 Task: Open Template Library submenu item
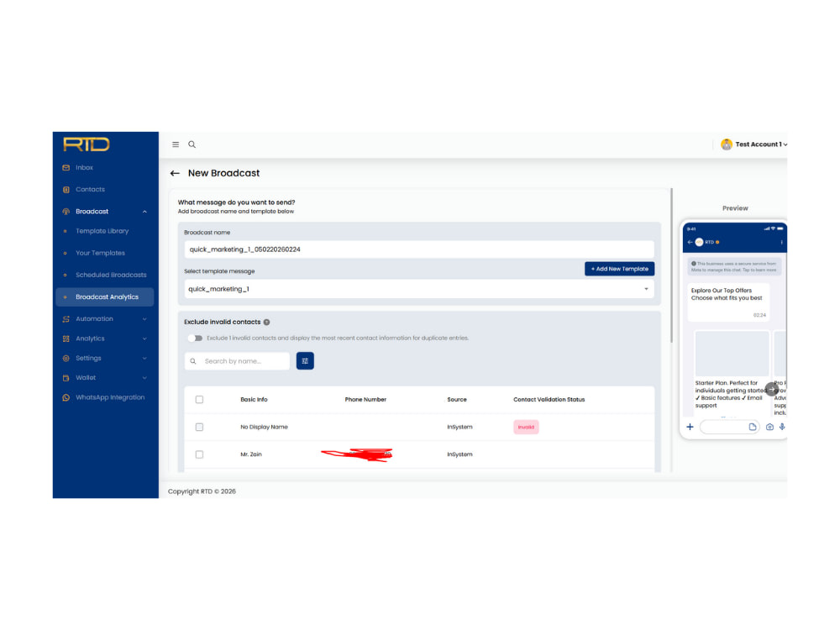pyautogui.click(x=102, y=232)
